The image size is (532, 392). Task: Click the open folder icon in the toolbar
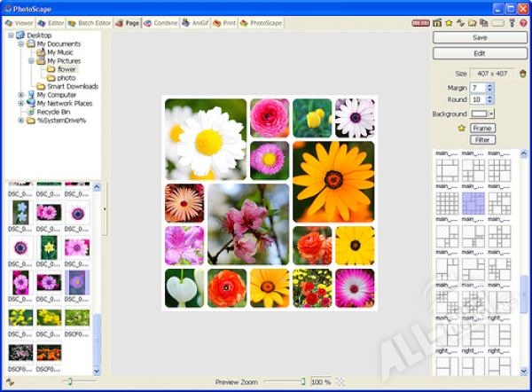pyautogui.click(x=472, y=23)
